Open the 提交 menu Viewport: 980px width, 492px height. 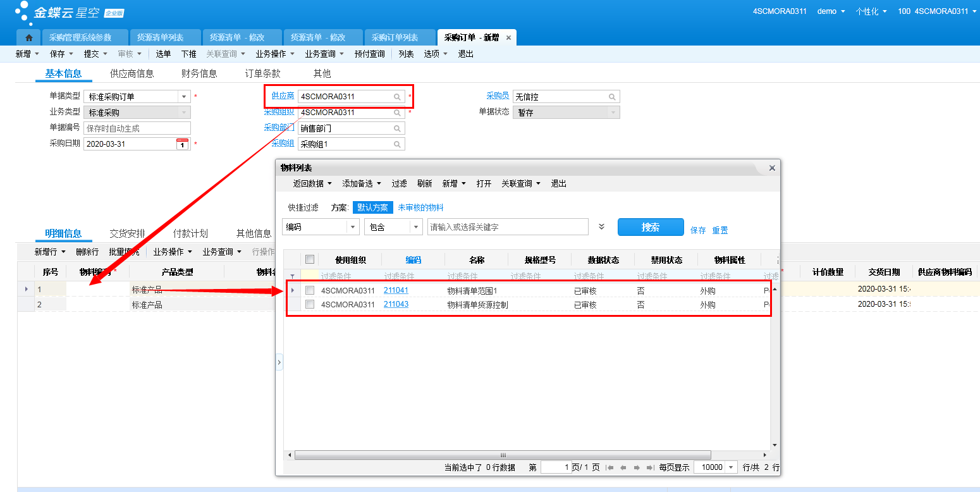95,54
